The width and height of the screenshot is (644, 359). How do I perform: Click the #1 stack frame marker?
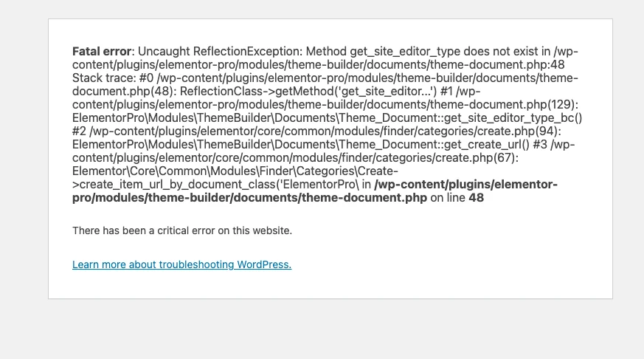[446, 92]
